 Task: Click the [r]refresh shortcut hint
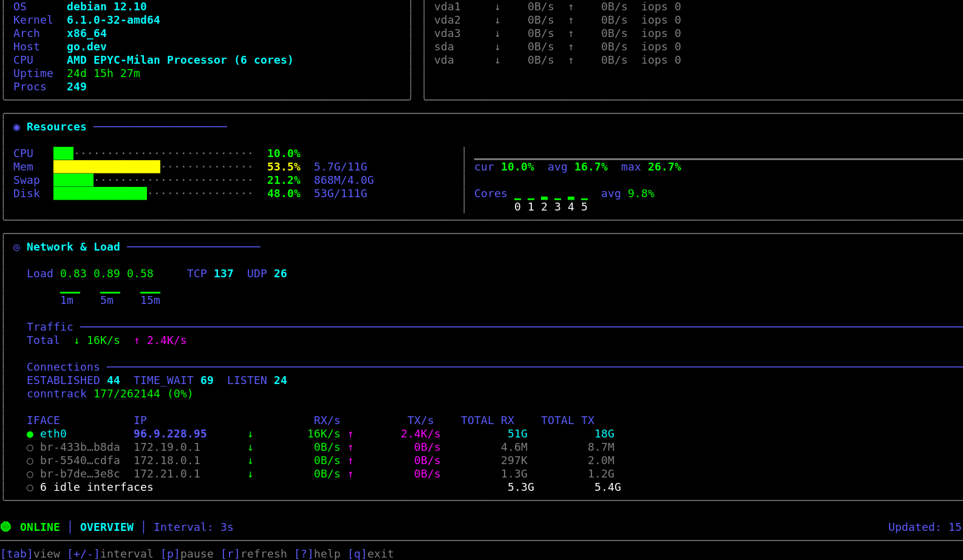pyautogui.click(x=254, y=554)
